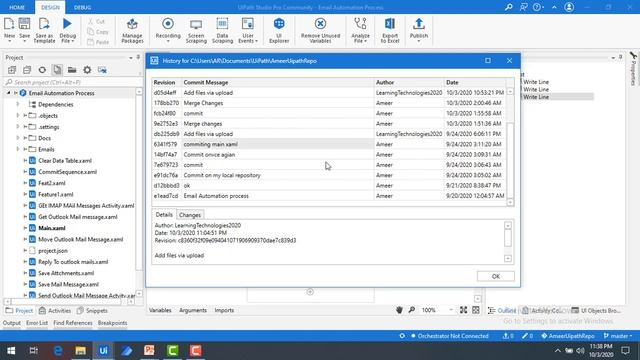The height and width of the screenshot is (360, 640).
Task: Expand the Dependencies node
Action: [18, 104]
